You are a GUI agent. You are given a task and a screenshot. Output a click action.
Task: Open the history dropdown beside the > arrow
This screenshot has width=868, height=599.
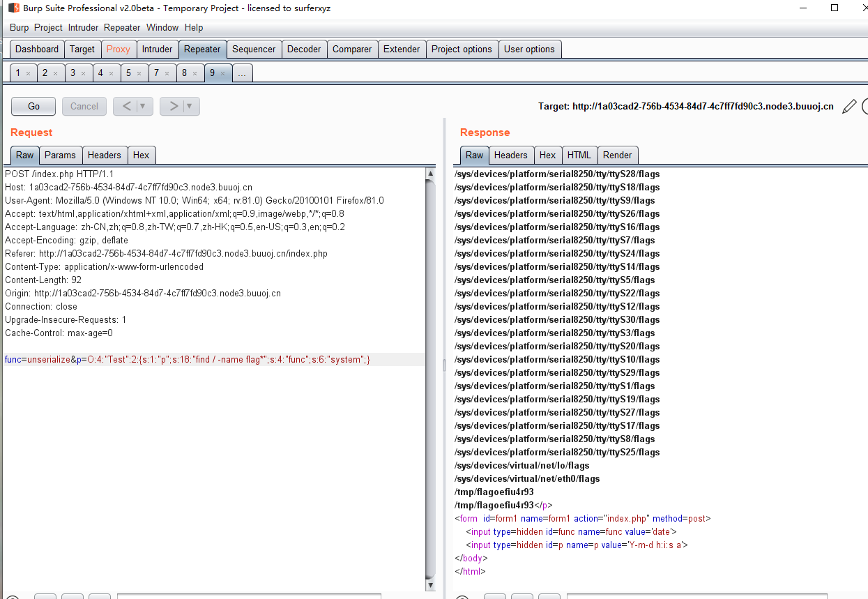coord(190,106)
